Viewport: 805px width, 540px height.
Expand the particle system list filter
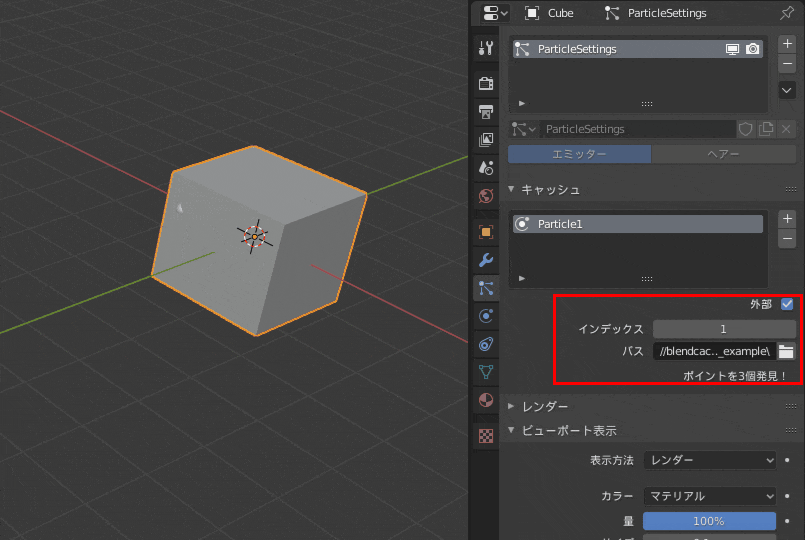pyautogui.click(x=522, y=103)
